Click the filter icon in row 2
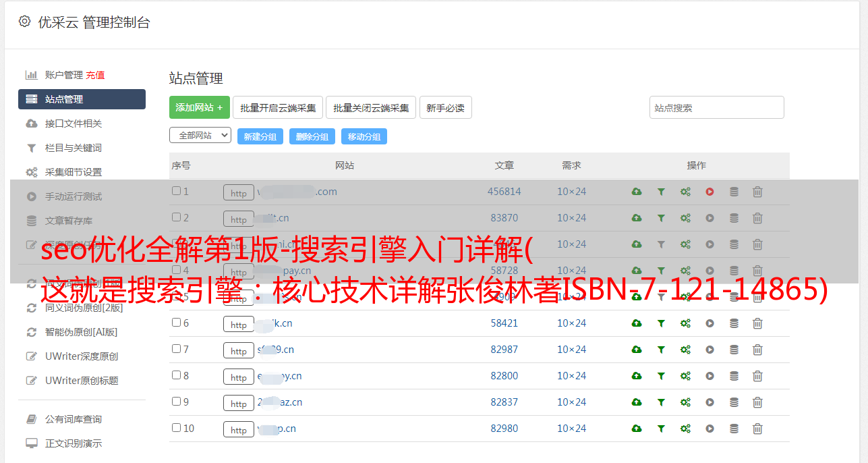The width and height of the screenshot is (868, 463). pyautogui.click(x=661, y=218)
